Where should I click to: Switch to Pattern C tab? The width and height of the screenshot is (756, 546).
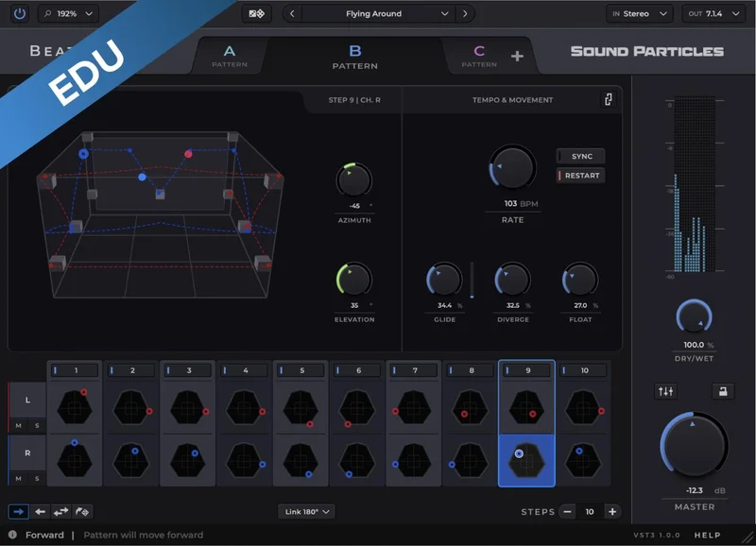click(479, 56)
